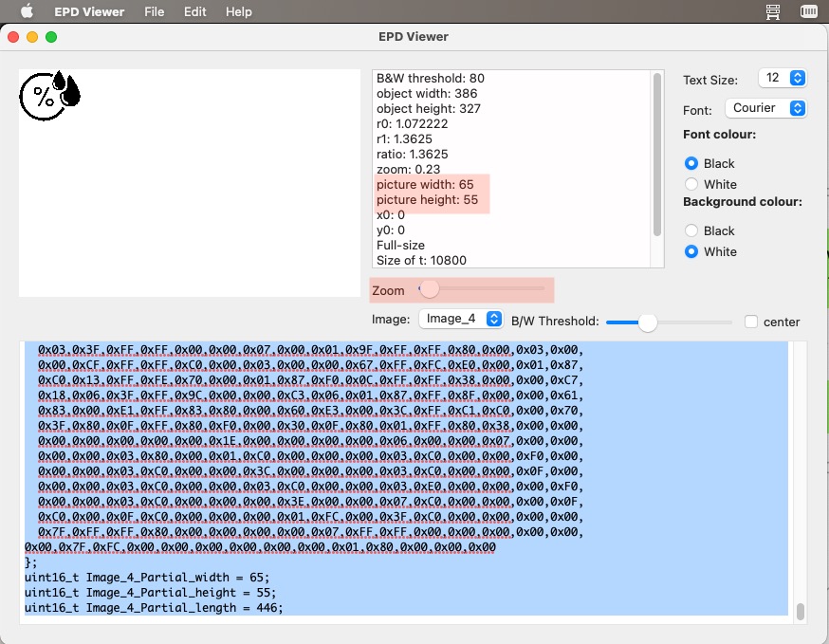
Task: Click the Image_4_Partial_length = 446 code line
Action: coord(154,608)
